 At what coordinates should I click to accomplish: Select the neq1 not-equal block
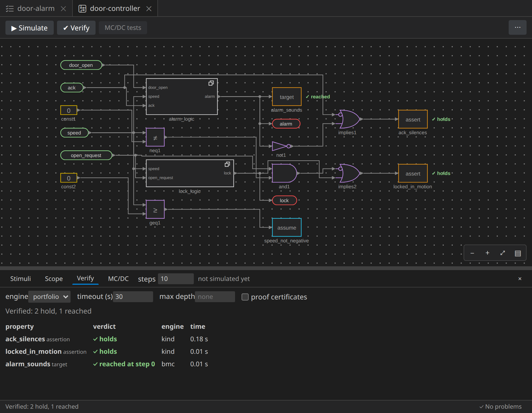tap(155, 137)
